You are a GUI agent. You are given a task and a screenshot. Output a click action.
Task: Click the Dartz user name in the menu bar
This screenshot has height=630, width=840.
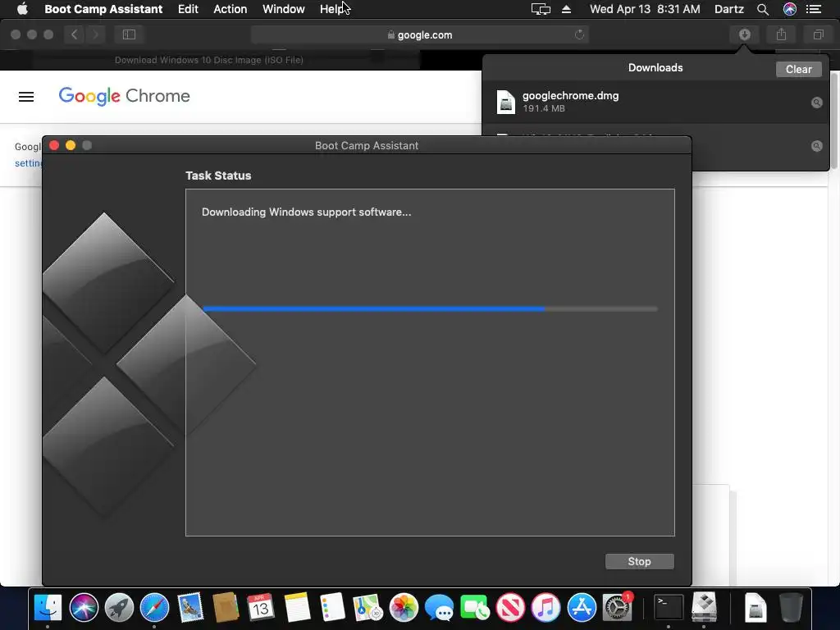pos(728,9)
